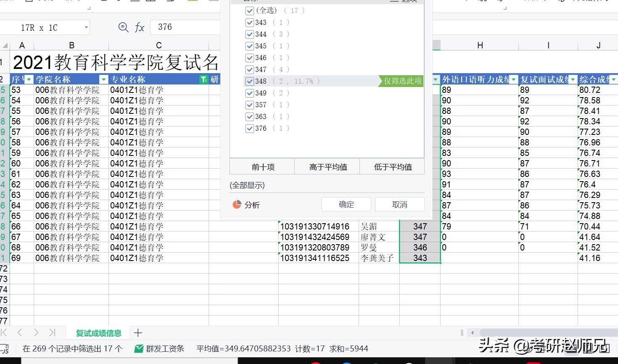The image size is (618, 364).
Task: Switch to the 复试成绩信息 sheet tab
Action: click(x=98, y=332)
